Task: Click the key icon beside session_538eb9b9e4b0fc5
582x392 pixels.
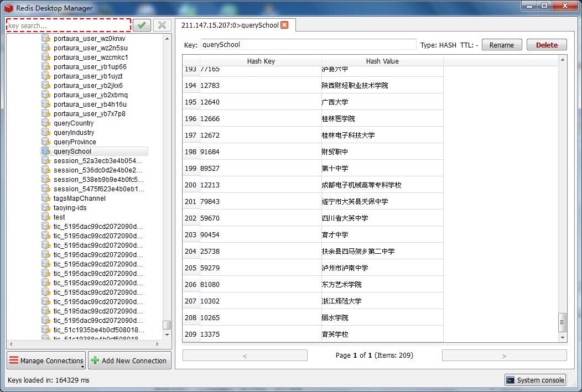Action: (x=46, y=180)
